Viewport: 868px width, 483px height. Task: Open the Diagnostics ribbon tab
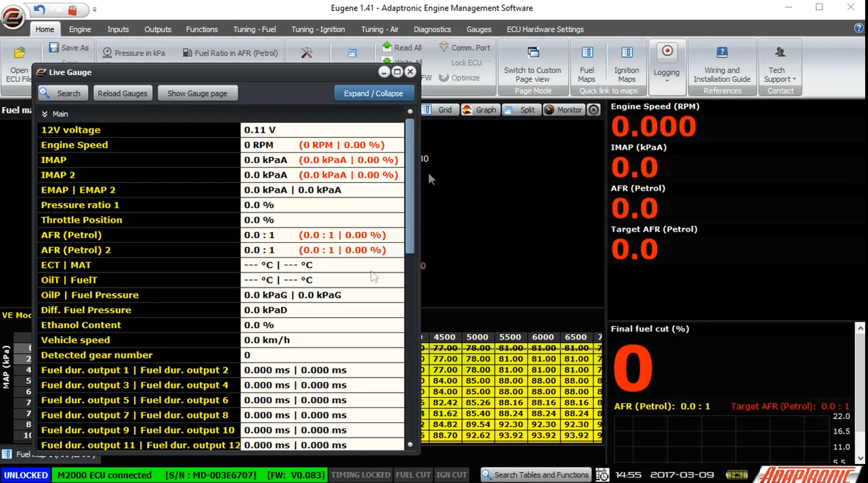[x=432, y=29]
